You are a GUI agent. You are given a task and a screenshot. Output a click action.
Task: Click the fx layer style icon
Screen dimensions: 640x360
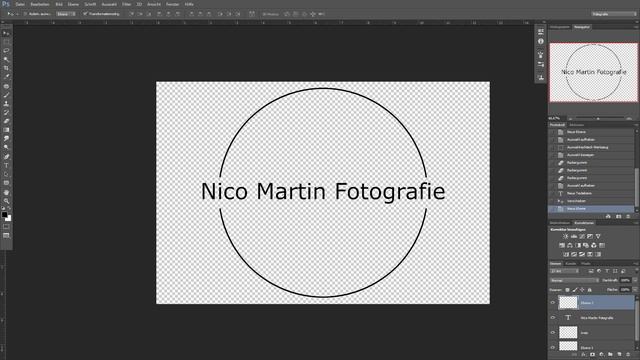click(583, 355)
